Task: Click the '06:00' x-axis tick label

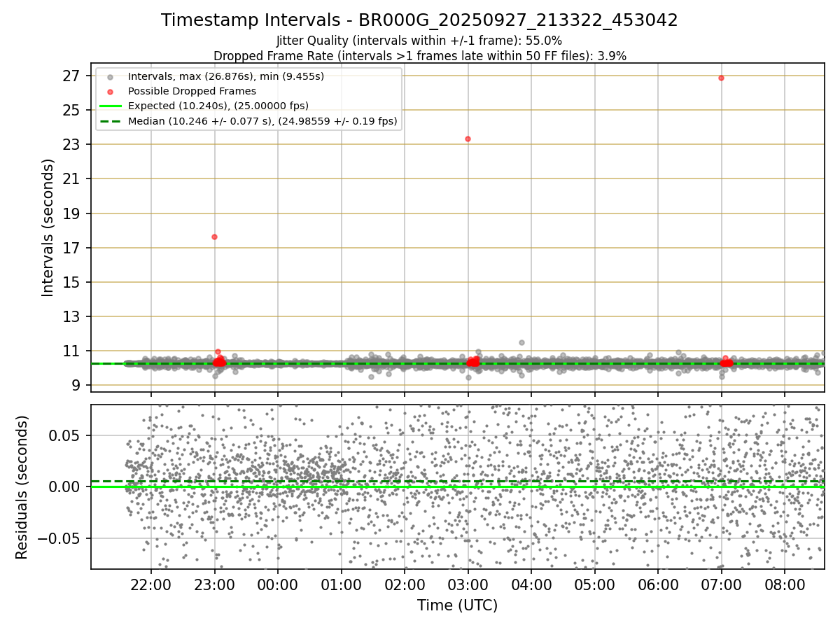Action: click(658, 584)
